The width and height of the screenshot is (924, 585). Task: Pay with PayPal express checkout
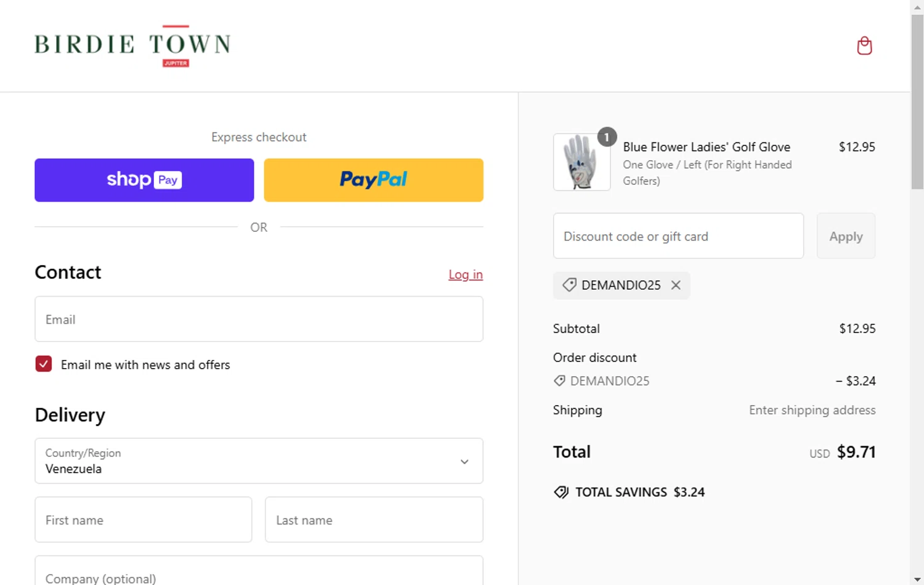[373, 180]
